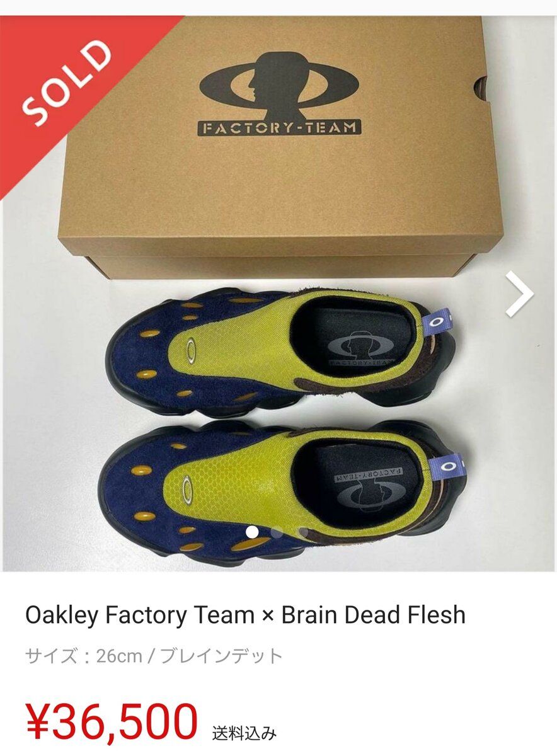
Task: Click the Oakley ellipse logo on the lower shoe
Action: [187, 490]
